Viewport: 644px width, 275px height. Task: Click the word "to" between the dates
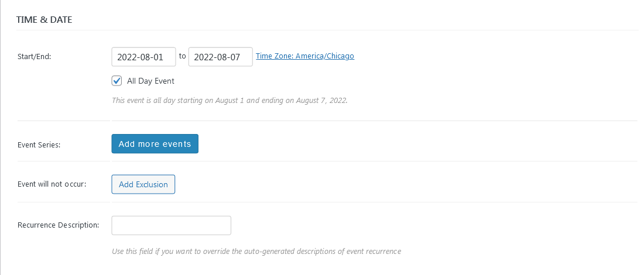coord(182,56)
